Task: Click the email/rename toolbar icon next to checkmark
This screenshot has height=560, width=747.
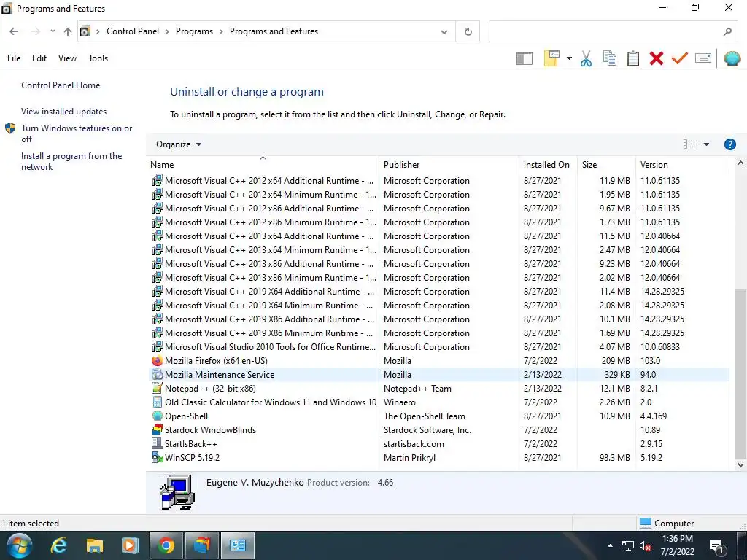Action: 703,58
